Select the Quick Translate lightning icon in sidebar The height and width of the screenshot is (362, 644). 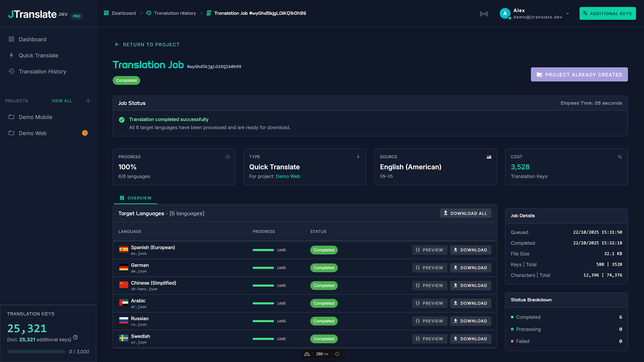pyautogui.click(x=11, y=55)
